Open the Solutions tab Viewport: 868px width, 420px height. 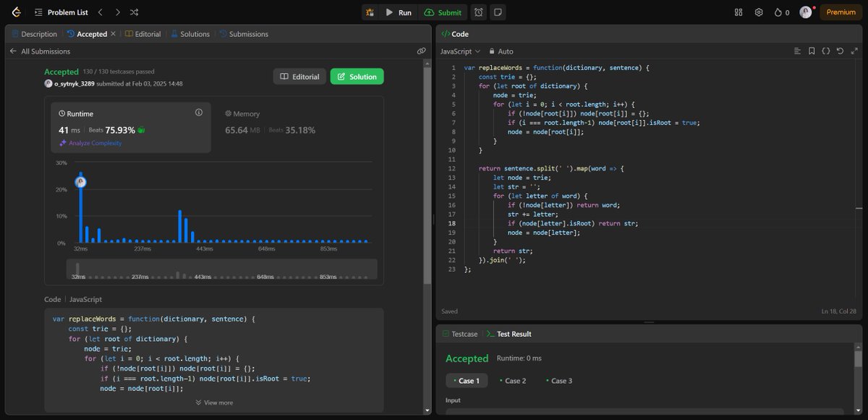point(190,34)
